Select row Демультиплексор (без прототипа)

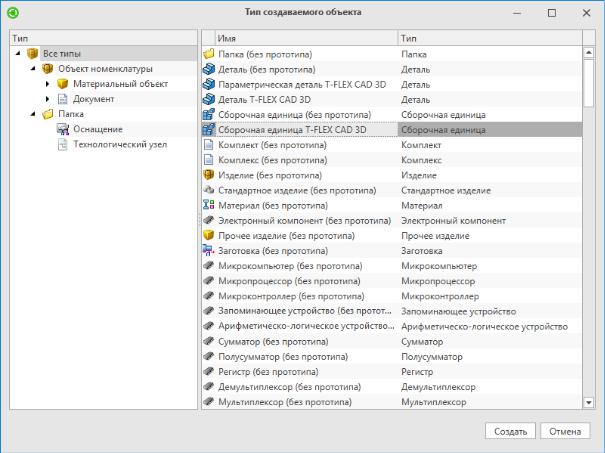[x=392, y=387]
